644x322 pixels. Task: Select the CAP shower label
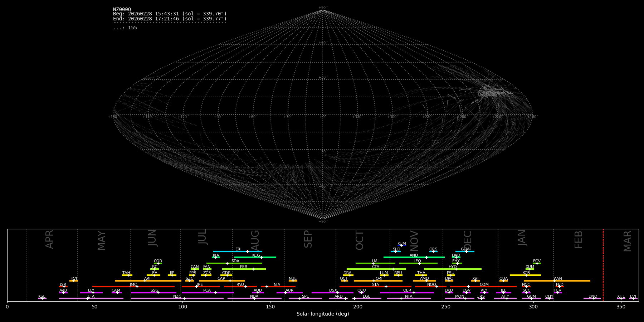point(221,279)
